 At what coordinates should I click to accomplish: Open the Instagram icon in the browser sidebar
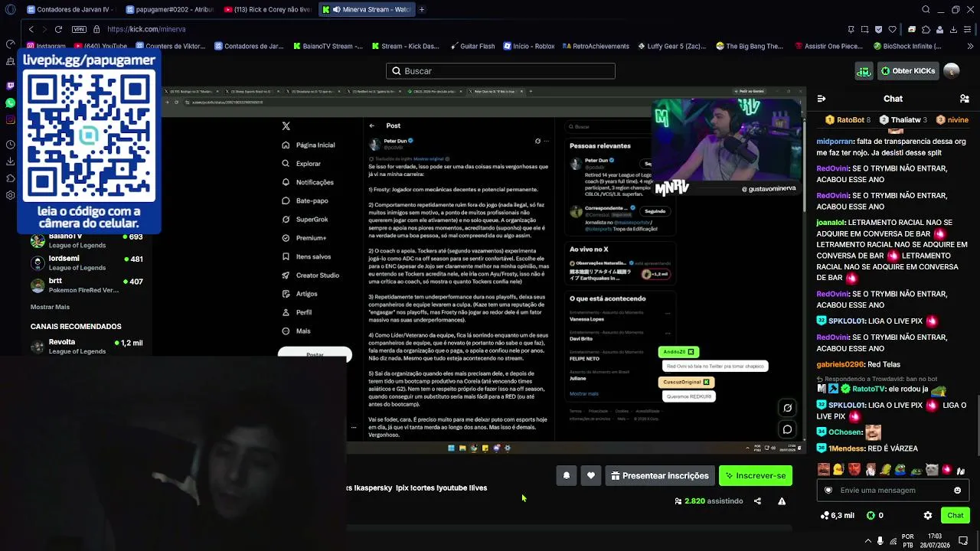(x=10, y=119)
